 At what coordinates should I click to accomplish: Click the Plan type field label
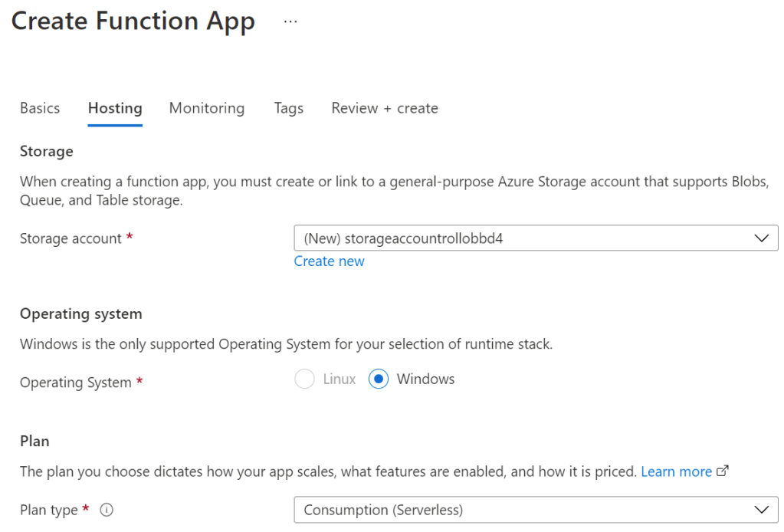point(49,510)
